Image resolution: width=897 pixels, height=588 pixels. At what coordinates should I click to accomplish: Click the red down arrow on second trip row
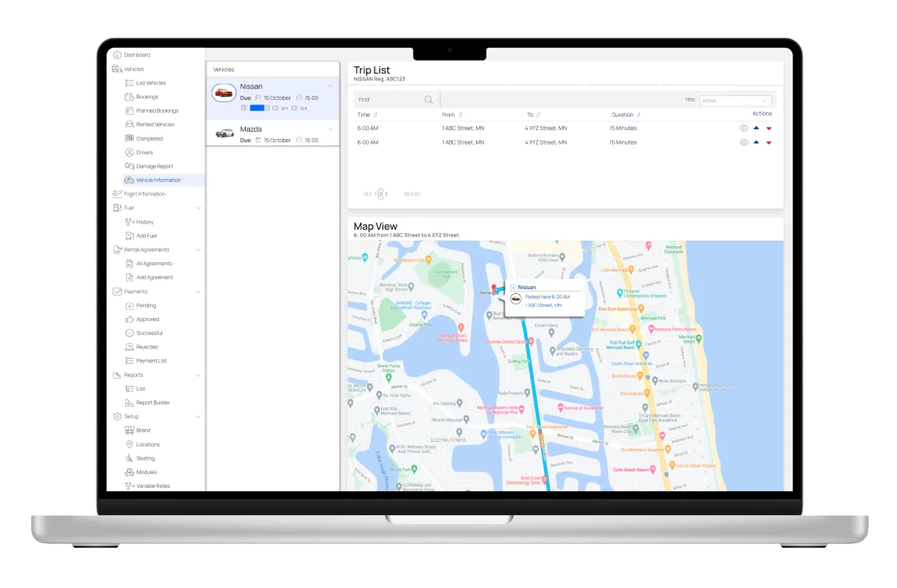pos(769,142)
